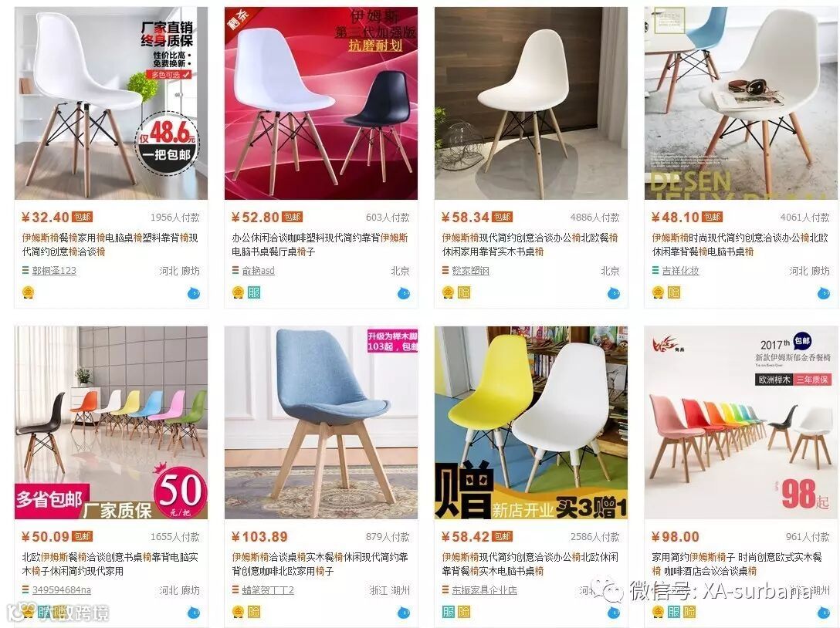
Task: Open seller shop link 郭桐溼123
Action: tap(54, 270)
